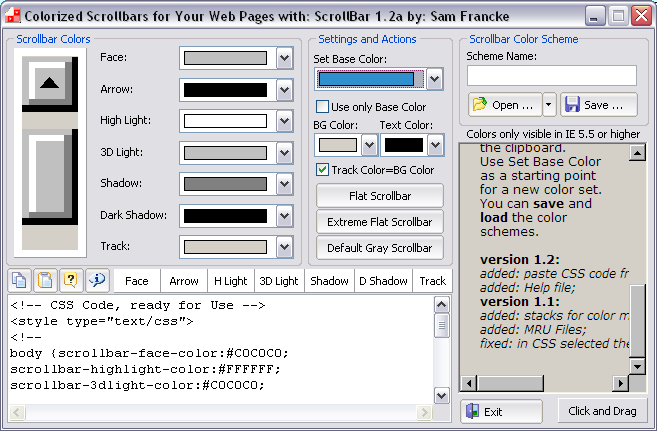Image resolution: width=657 pixels, height=431 pixels.
Task: Click the application icon in title bar
Action: point(13,16)
